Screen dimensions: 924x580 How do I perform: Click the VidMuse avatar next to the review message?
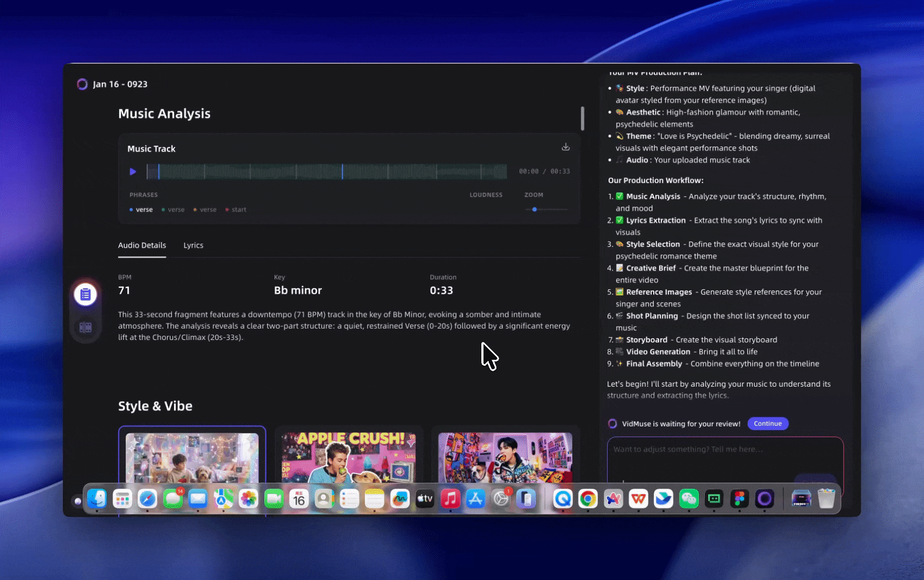click(x=612, y=424)
